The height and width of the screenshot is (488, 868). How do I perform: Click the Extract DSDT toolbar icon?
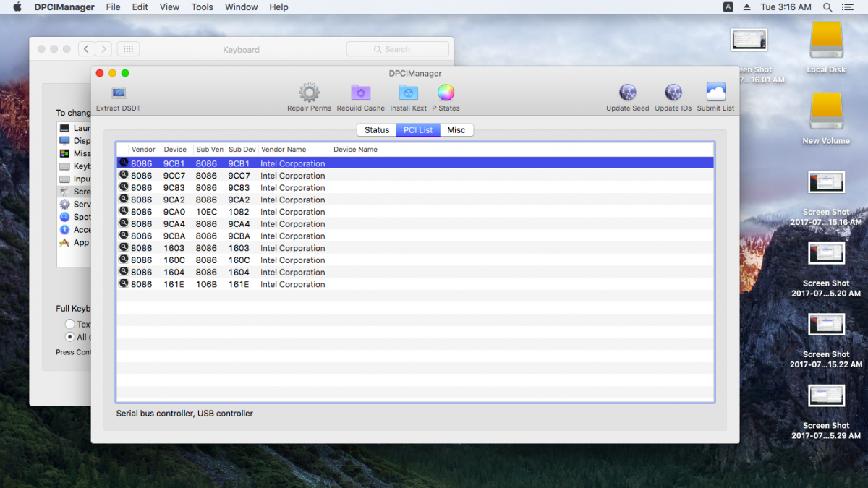[x=119, y=93]
